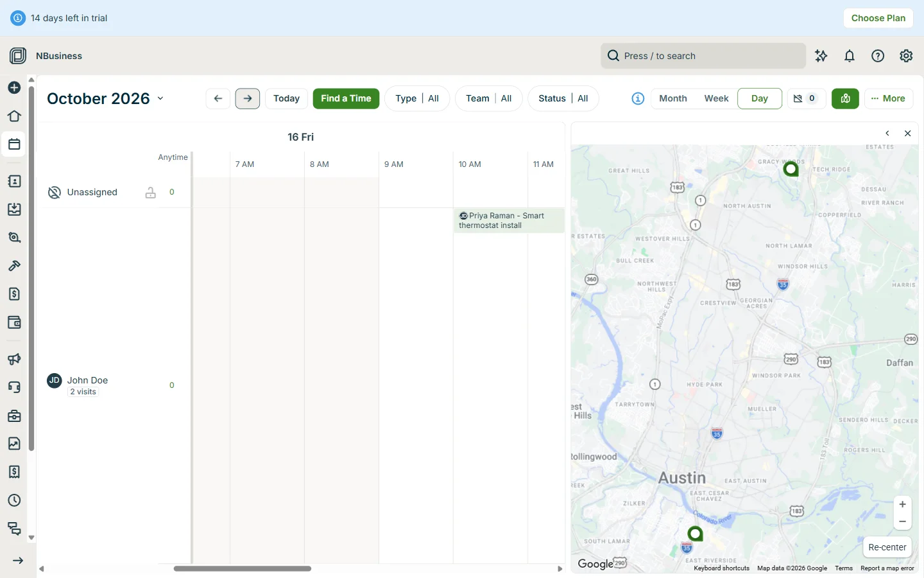Image resolution: width=924 pixels, height=578 pixels.
Task: Open the Quotes magnifier-tag icon in sidebar
Action: point(14,238)
